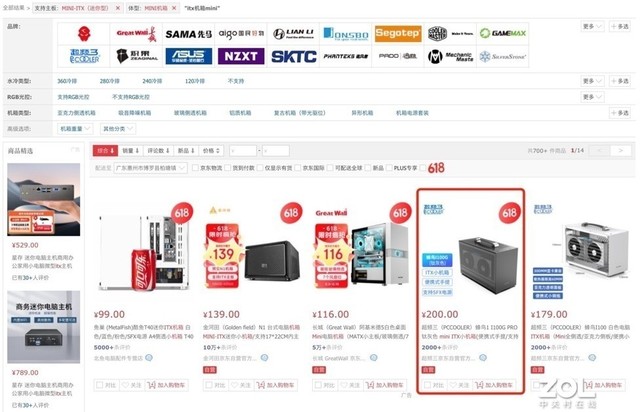Favorite the ¥139.00 Golden Field case
The width and height of the screenshot is (640, 412).
pos(241,385)
